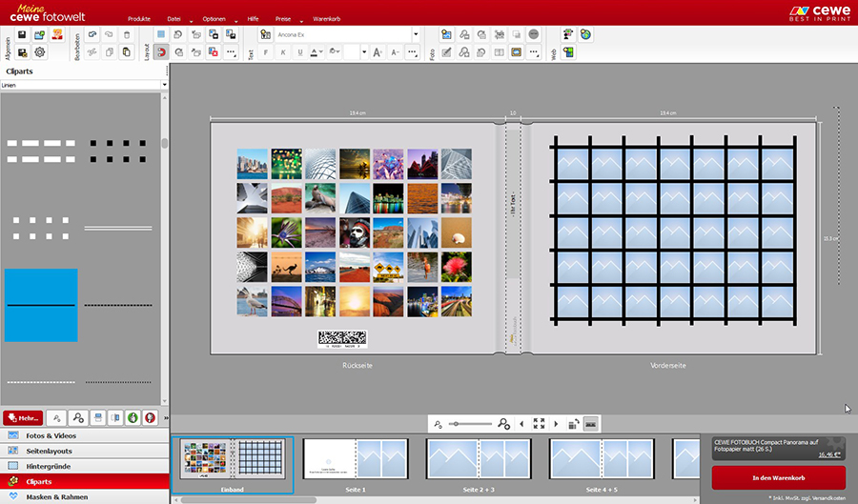Toggle bold text formatting

[266, 52]
